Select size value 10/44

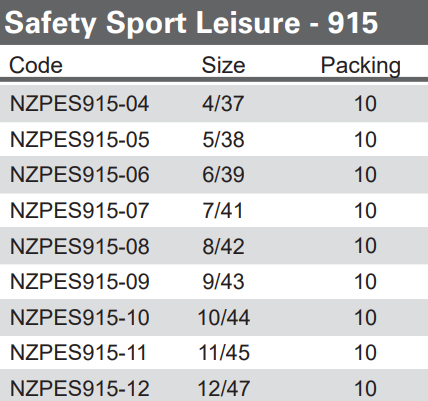click(224, 317)
